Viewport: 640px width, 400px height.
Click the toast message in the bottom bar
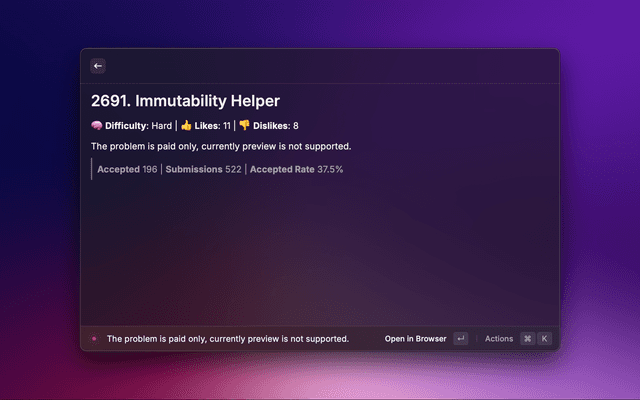point(227,339)
